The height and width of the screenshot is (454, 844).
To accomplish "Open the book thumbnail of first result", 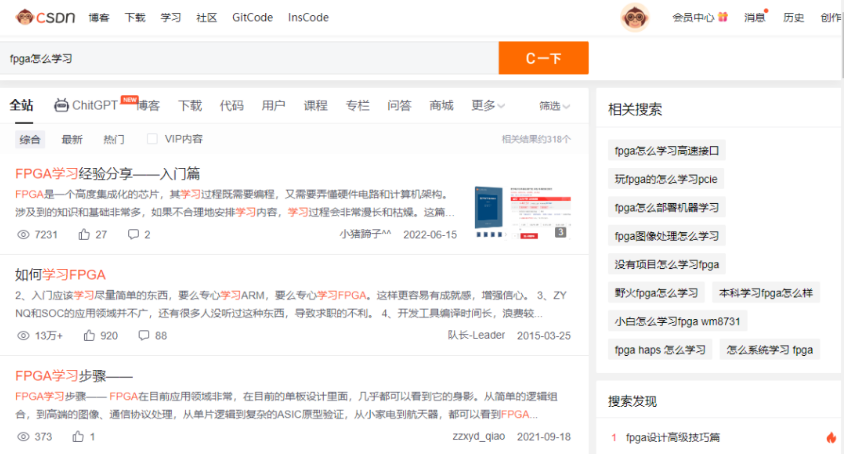I will tap(489, 212).
